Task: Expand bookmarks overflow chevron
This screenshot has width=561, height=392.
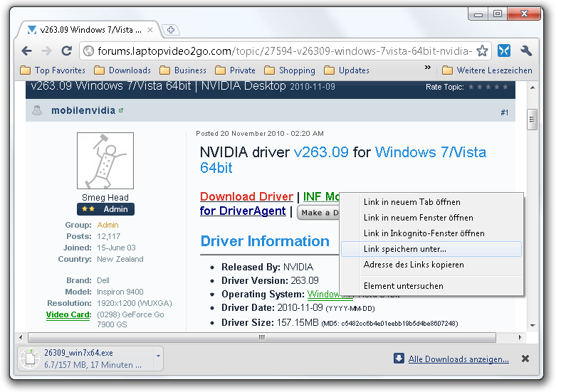Action: pos(428,68)
